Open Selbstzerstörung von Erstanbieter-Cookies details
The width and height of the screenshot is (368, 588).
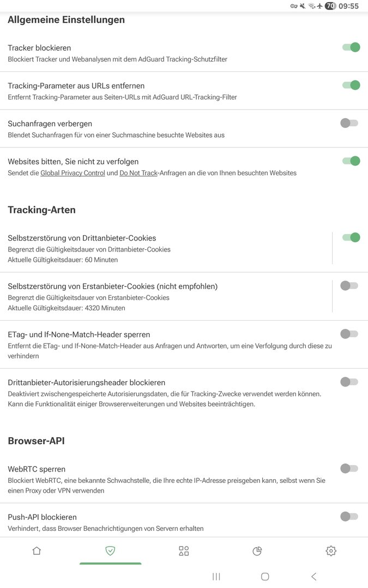coord(164,297)
